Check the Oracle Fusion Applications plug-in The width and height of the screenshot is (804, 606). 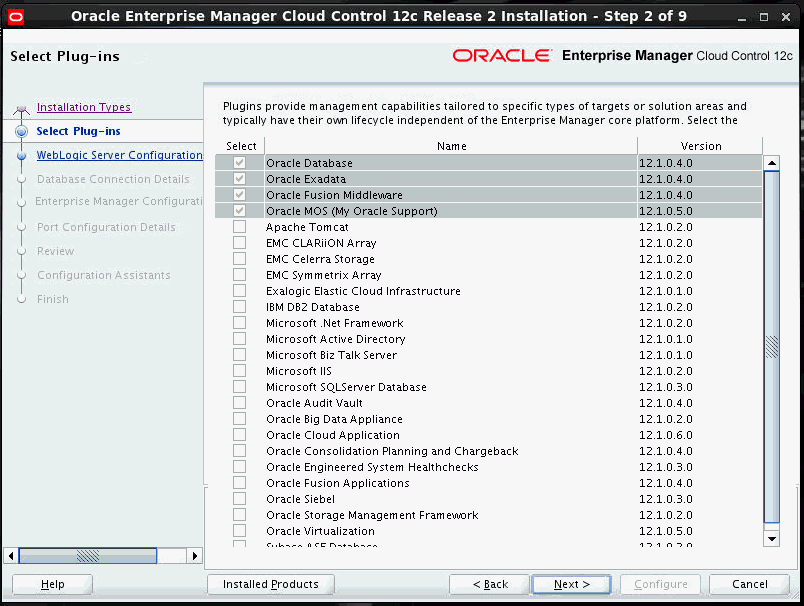(239, 482)
